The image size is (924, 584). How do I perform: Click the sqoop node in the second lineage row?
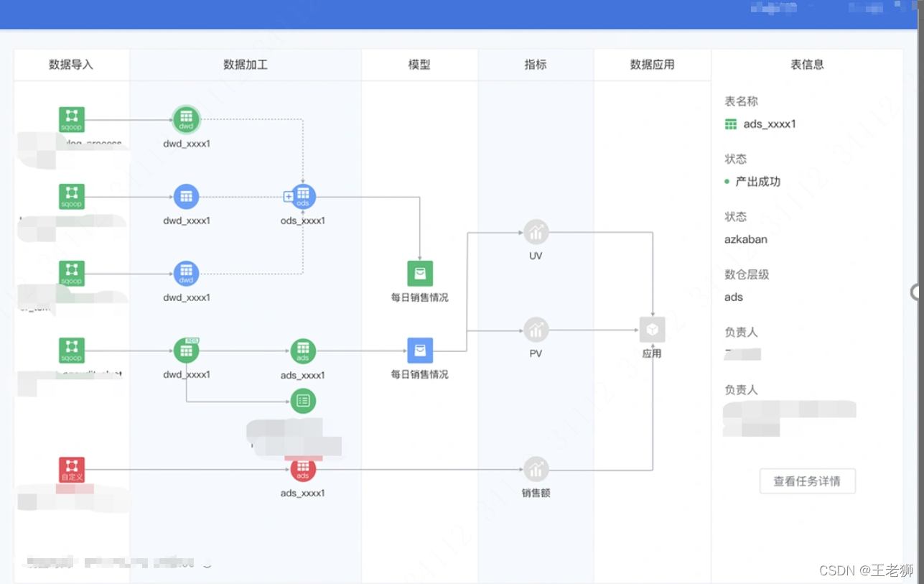[x=72, y=196]
